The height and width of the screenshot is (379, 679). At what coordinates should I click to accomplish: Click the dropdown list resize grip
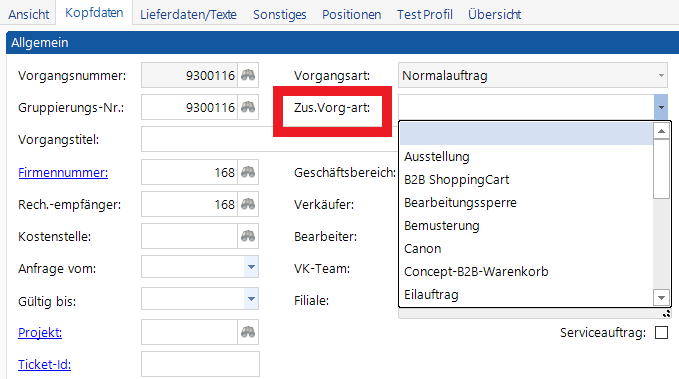click(x=666, y=314)
